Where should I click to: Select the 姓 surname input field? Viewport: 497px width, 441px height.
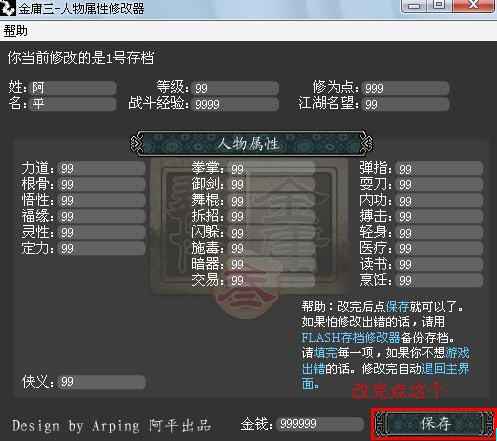(x=73, y=88)
